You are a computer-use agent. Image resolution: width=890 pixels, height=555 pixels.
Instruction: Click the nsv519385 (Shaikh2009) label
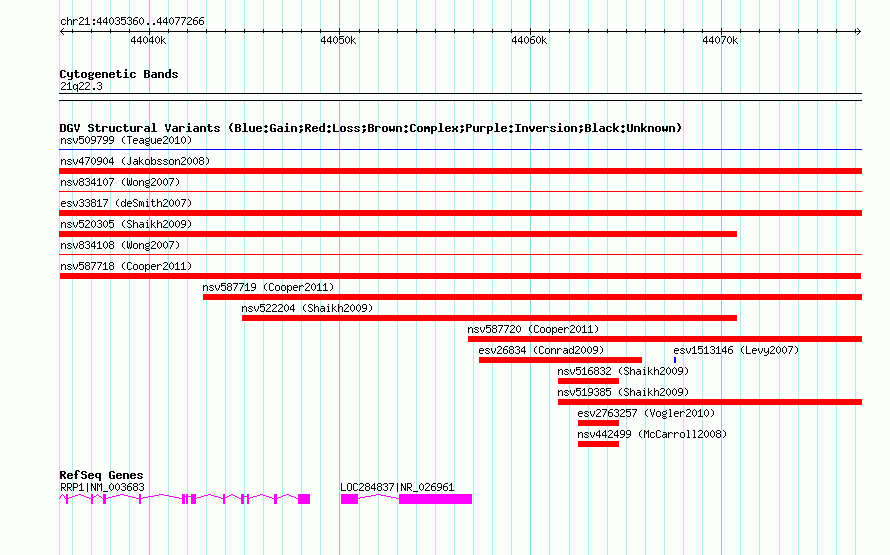point(623,392)
